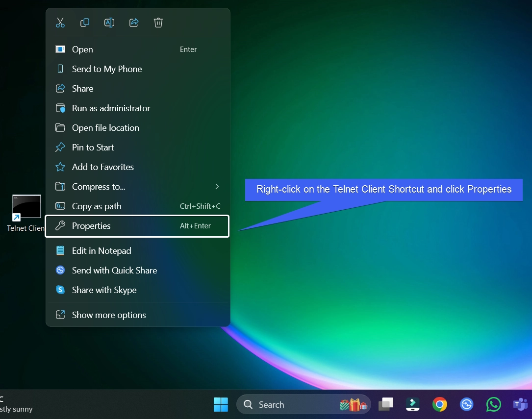Click the Rename icon in context menu
Screen dimensions: 532x419
pos(109,23)
